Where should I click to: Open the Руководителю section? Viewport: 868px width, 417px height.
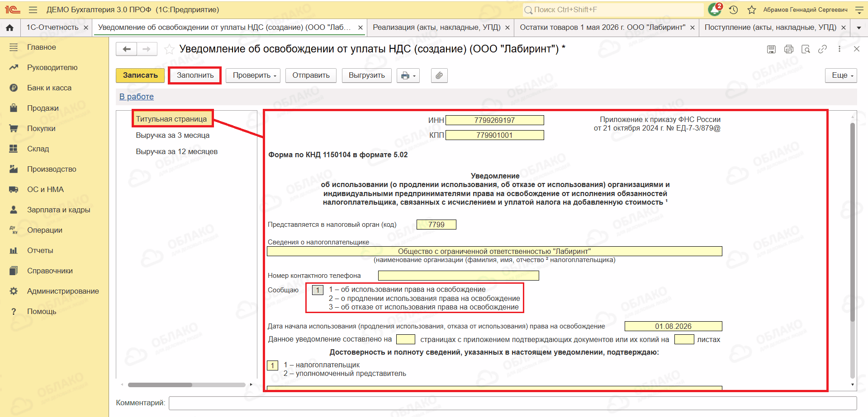pos(52,67)
